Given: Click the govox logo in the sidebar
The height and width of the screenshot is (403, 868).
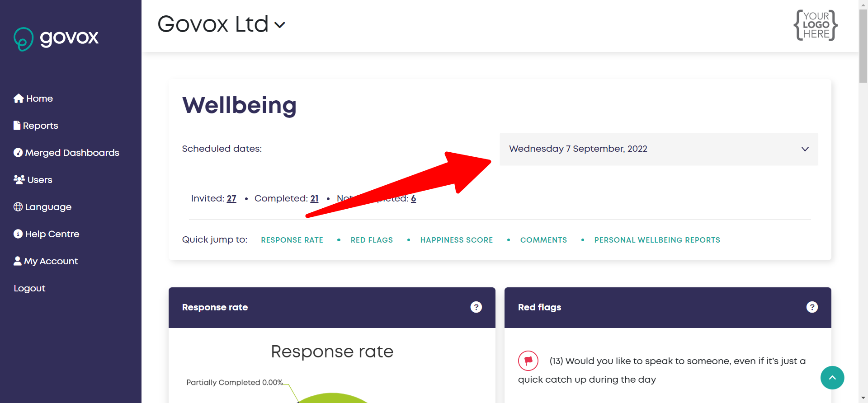Looking at the screenshot, I should coord(56,39).
